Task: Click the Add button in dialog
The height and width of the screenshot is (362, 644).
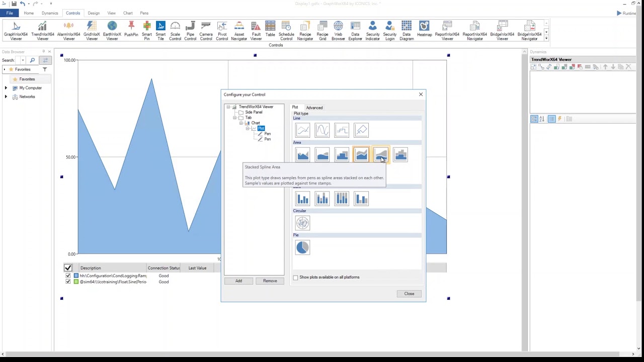Action: pos(238,281)
